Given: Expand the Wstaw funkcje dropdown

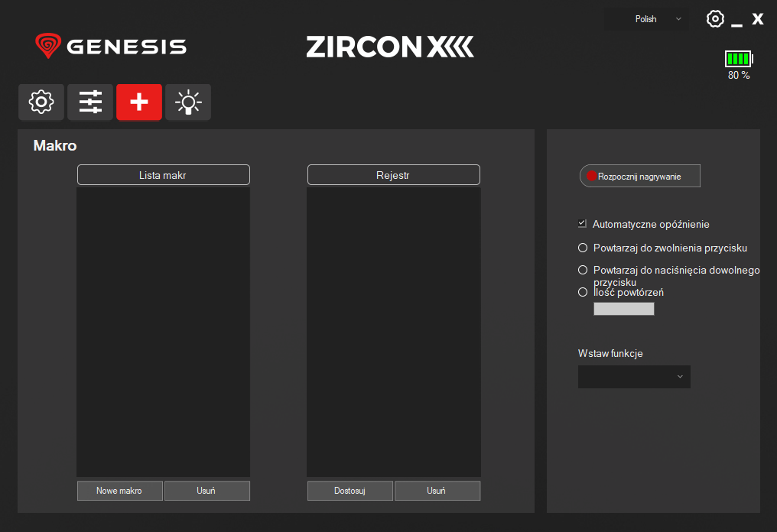Looking at the screenshot, I should [x=634, y=376].
